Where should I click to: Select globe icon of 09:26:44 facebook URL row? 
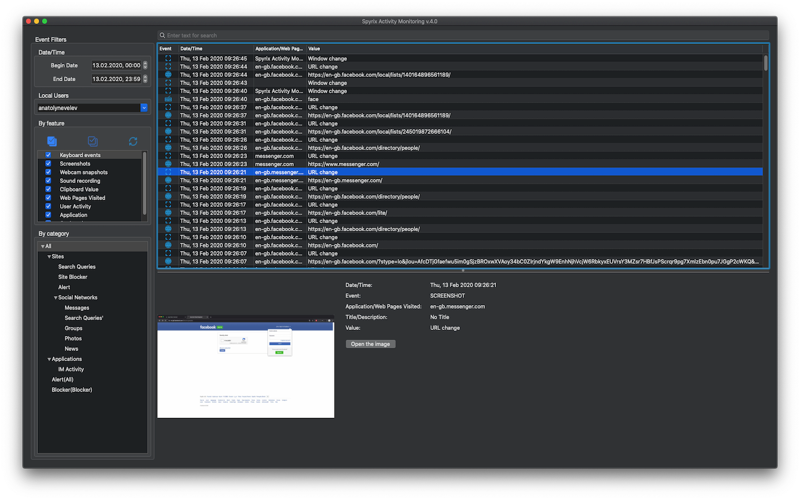[168, 75]
